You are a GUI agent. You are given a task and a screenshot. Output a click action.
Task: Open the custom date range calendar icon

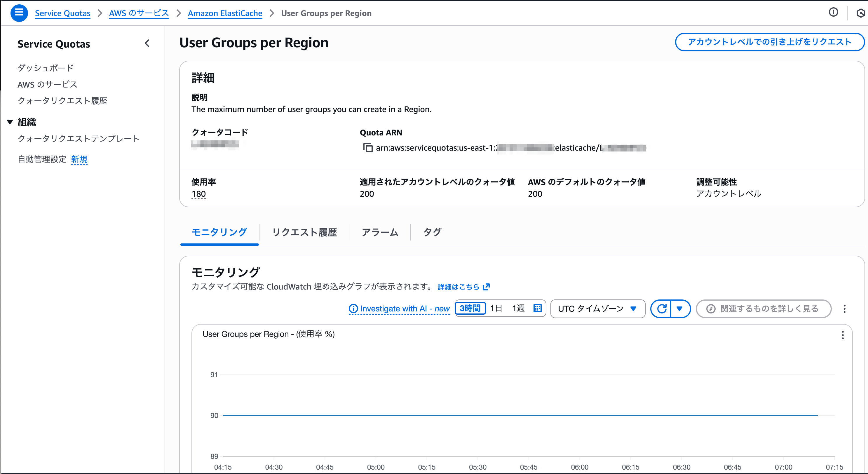537,308
